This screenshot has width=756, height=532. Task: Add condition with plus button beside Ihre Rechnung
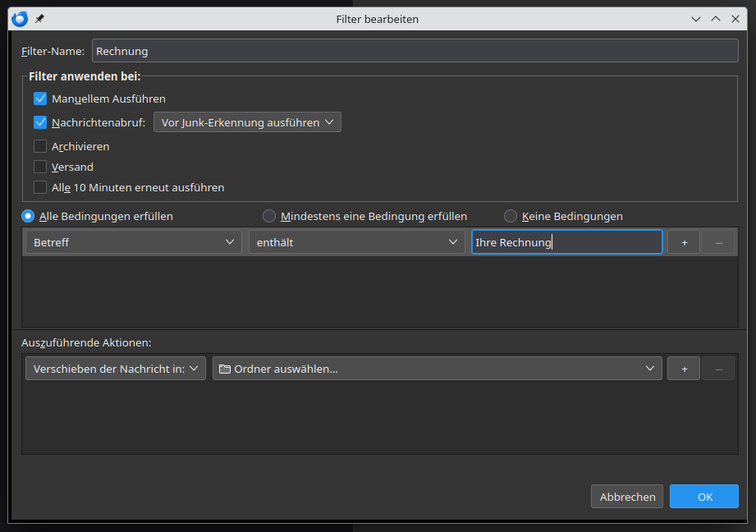coord(684,242)
